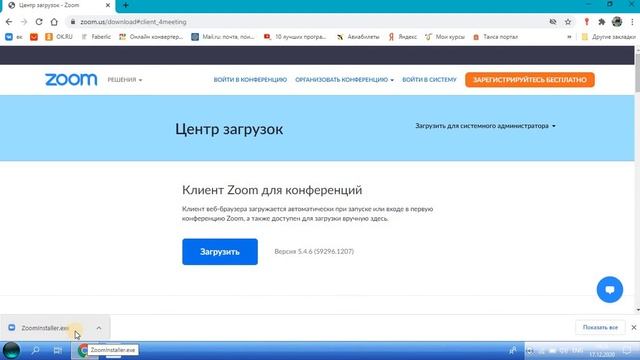Image resolution: width=640 pixels, height=360 pixels.
Task: Open the Extensions puzzle icon
Action: point(602,22)
